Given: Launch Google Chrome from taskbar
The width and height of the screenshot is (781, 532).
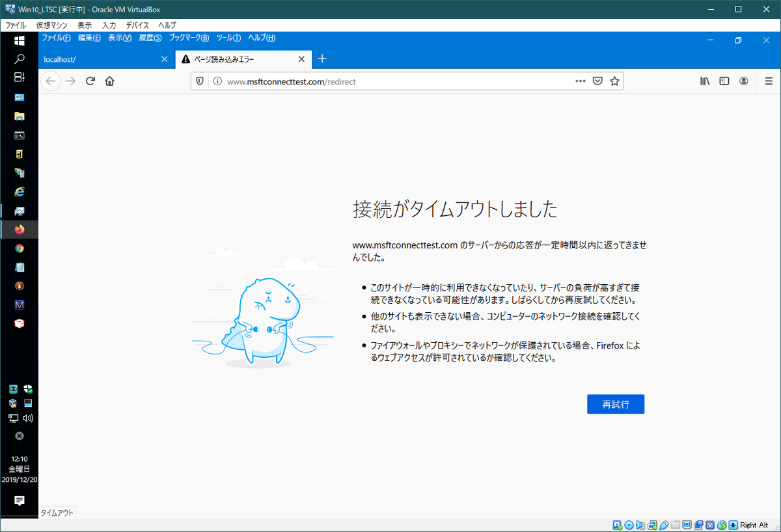Looking at the screenshot, I should tap(19, 248).
